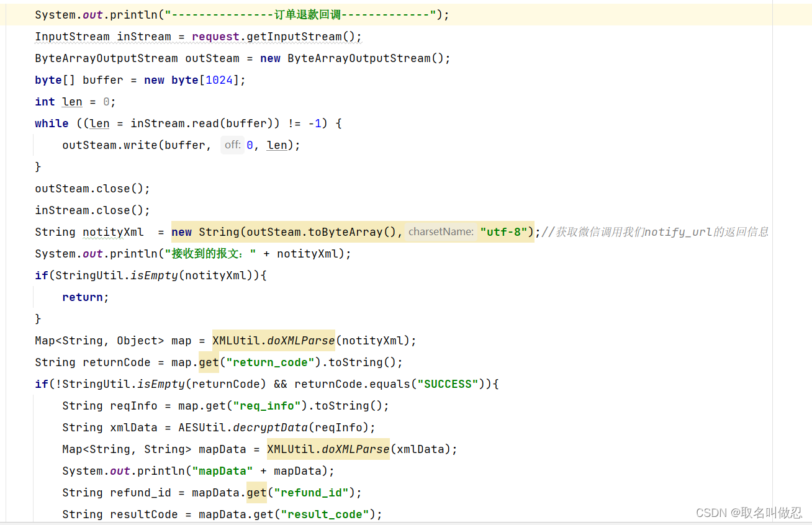The height and width of the screenshot is (525, 812).
Task: Select the len variable declaration
Action: click(72, 101)
